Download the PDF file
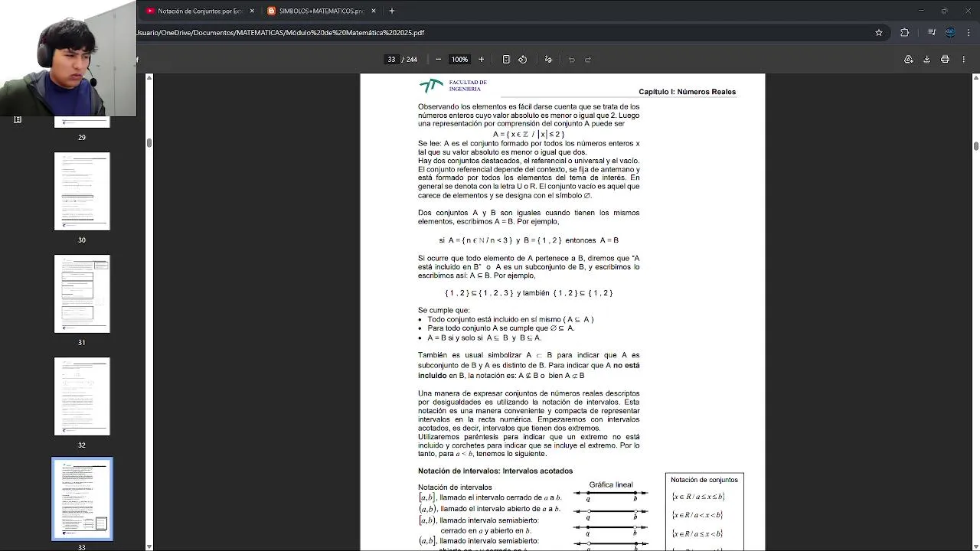Viewport: 980px width, 551px height. [x=926, y=60]
